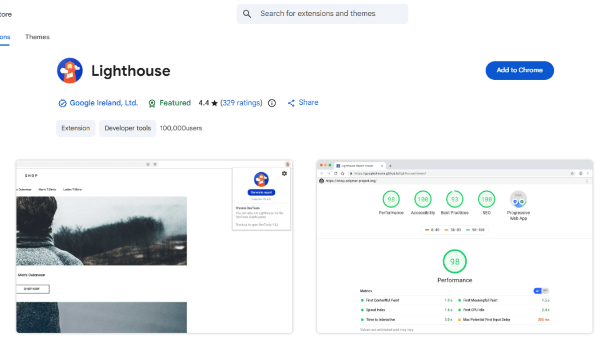This screenshot has height=364, width=607.
Task: Click the Lighthouse extension logo
Action: (70, 70)
